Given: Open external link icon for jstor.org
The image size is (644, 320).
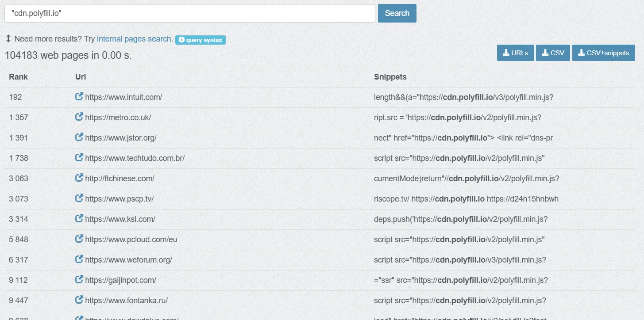Looking at the screenshot, I should point(79,137).
